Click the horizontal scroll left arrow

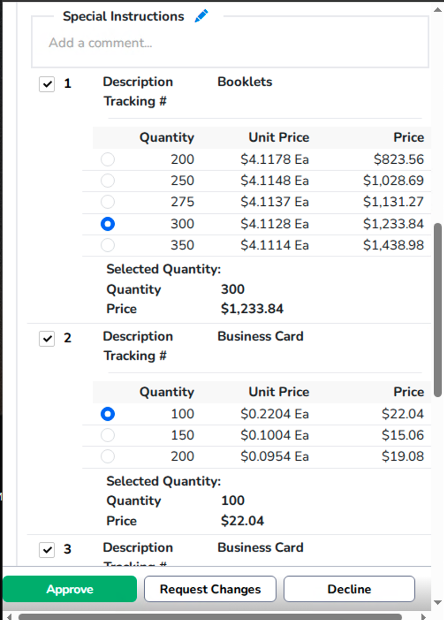[x=10, y=616]
